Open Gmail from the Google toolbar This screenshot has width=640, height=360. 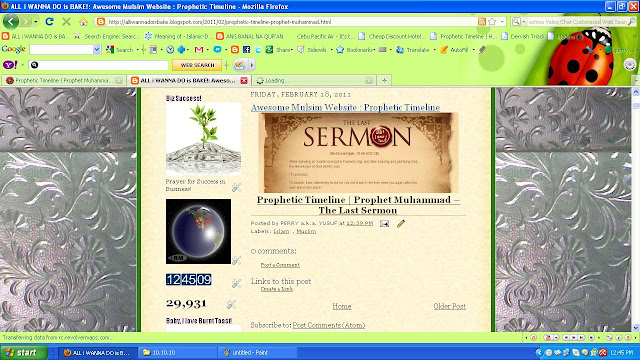199,50
